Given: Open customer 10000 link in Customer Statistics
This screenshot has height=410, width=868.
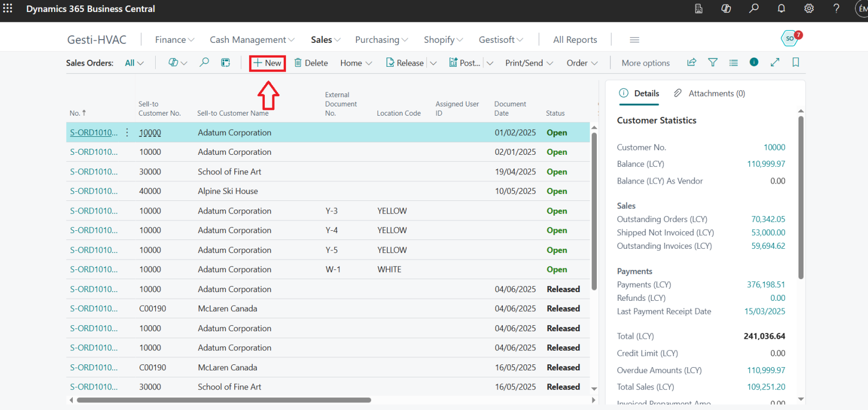Looking at the screenshot, I should point(774,147).
